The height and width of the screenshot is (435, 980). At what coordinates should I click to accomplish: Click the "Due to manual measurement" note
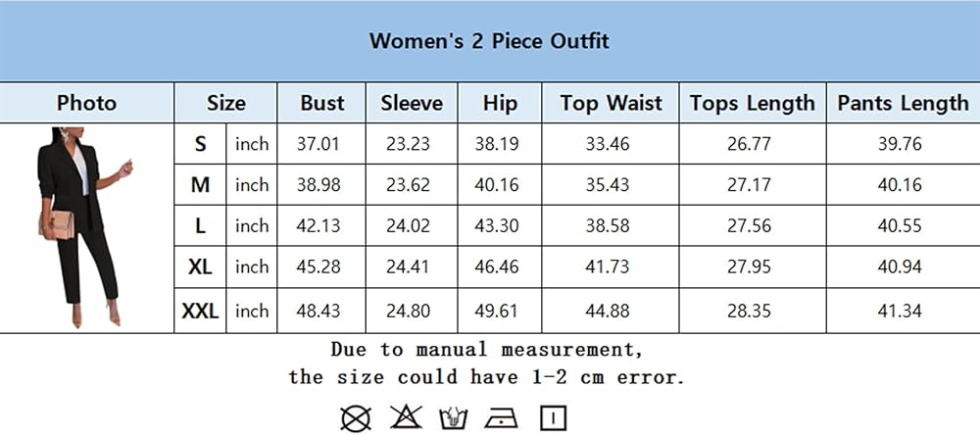pos(487,350)
